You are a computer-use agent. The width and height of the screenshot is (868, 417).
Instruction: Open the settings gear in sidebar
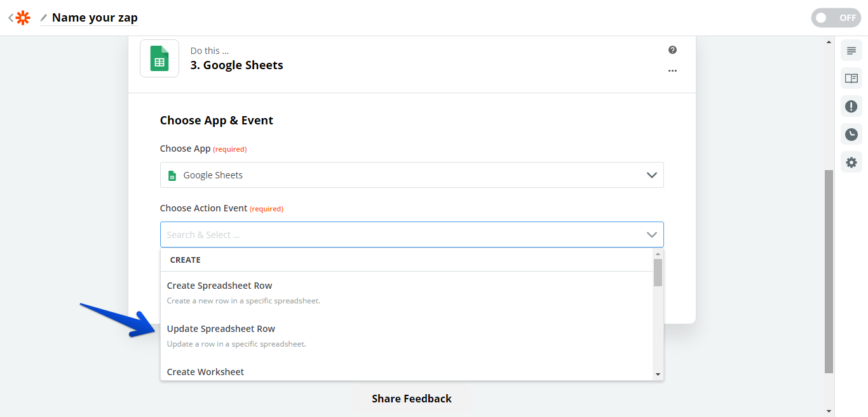click(851, 162)
